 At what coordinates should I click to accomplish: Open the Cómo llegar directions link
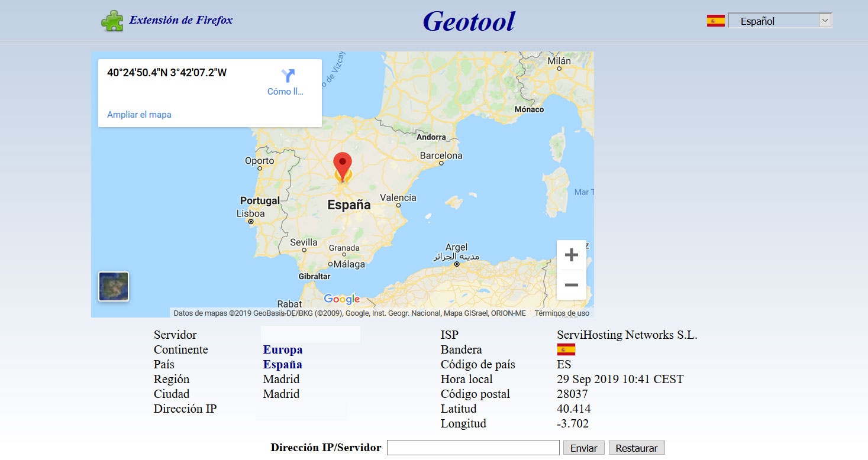pos(285,92)
